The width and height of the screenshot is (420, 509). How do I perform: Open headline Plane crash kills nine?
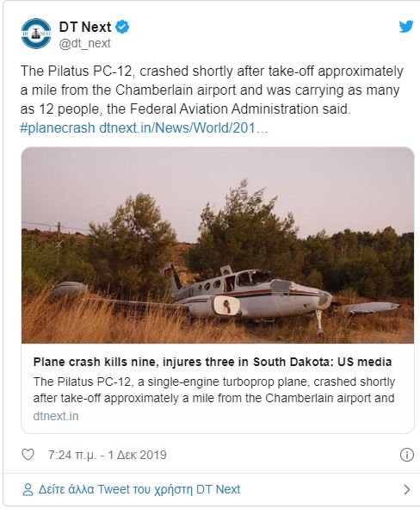[x=213, y=362]
